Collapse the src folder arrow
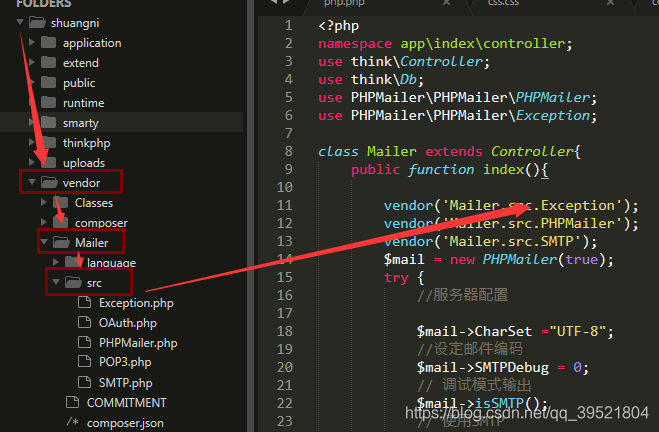Viewport: 659px width, 432px height. tap(56, 282)
